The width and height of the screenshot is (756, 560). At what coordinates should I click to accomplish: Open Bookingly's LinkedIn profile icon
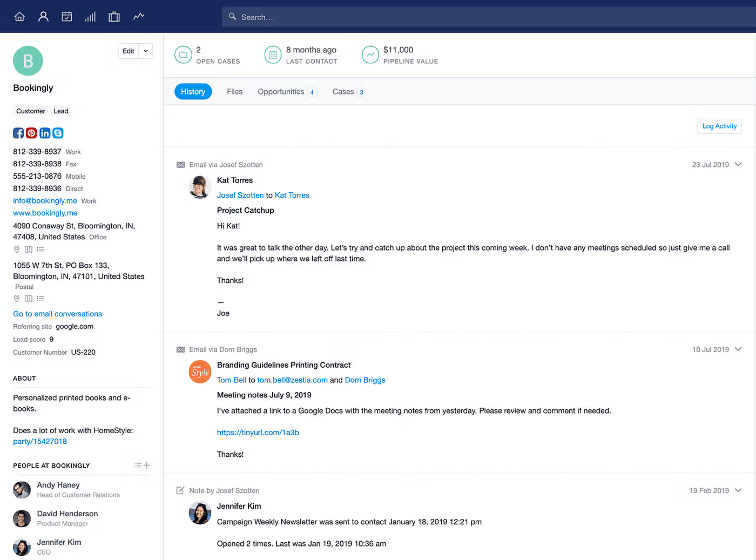tap(45, 133)
